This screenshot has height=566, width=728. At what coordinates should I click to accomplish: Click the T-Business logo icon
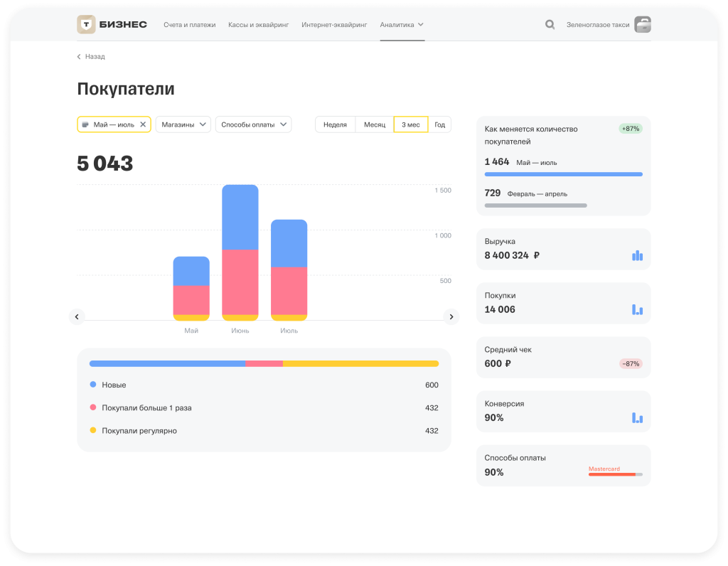86,25
